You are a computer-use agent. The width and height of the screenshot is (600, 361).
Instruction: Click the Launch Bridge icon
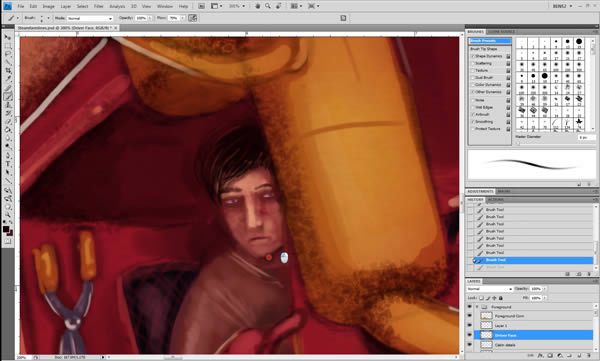[202, 6]
